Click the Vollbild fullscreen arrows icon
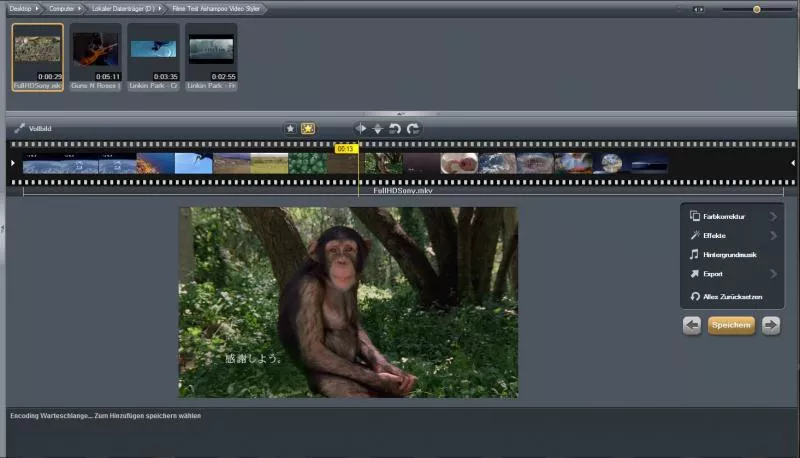800x458 pixels. pyautogui.click(x=19, y=129)
